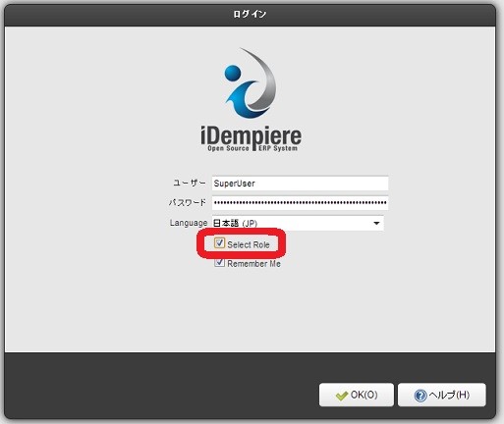This screenshot has width=504, height=424.
Task: Click the Language field label
Action: pyautogui.click(x=189, y=223)
